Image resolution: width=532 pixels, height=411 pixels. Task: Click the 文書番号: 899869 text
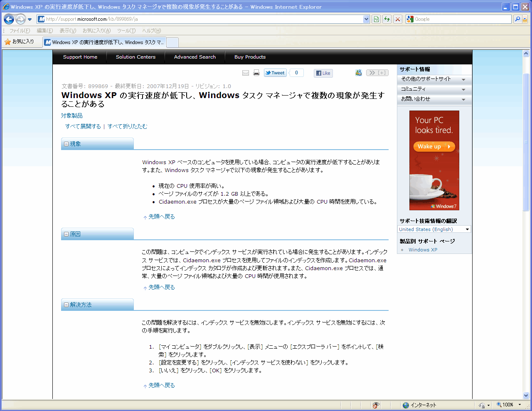point(85,86)
